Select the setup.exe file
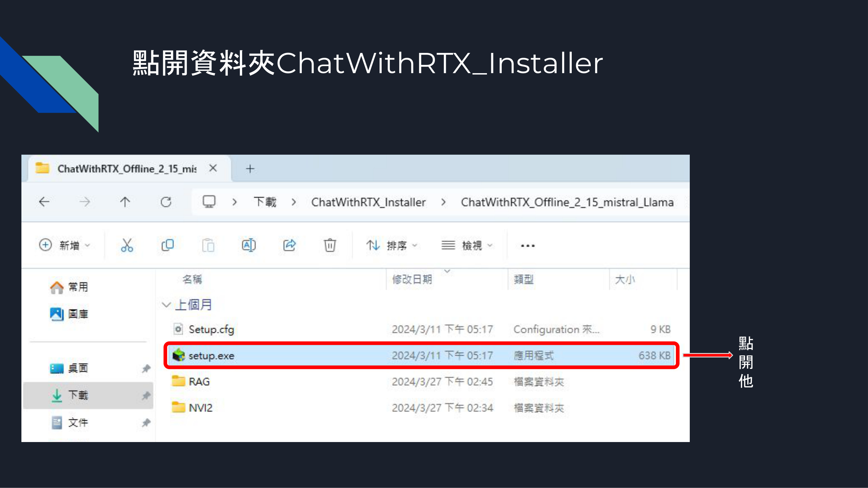868x488 pixels. pyautogui.click(x=421, y=356)
